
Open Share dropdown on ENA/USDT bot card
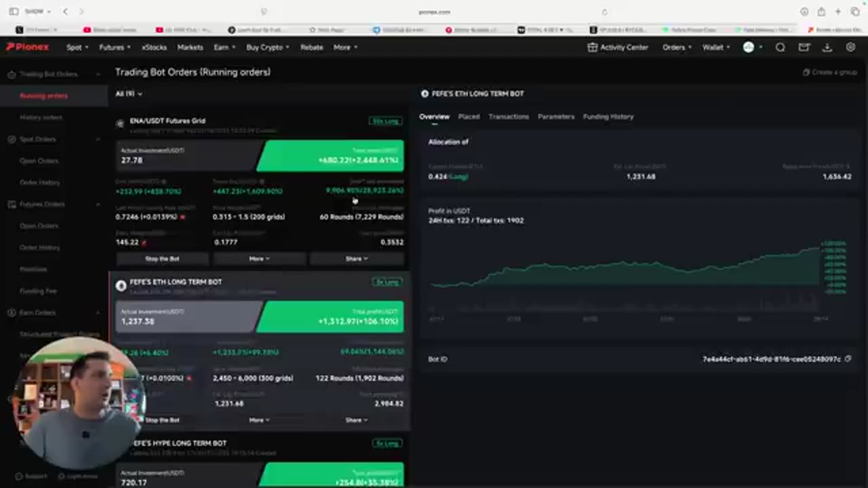coord(357,258)
